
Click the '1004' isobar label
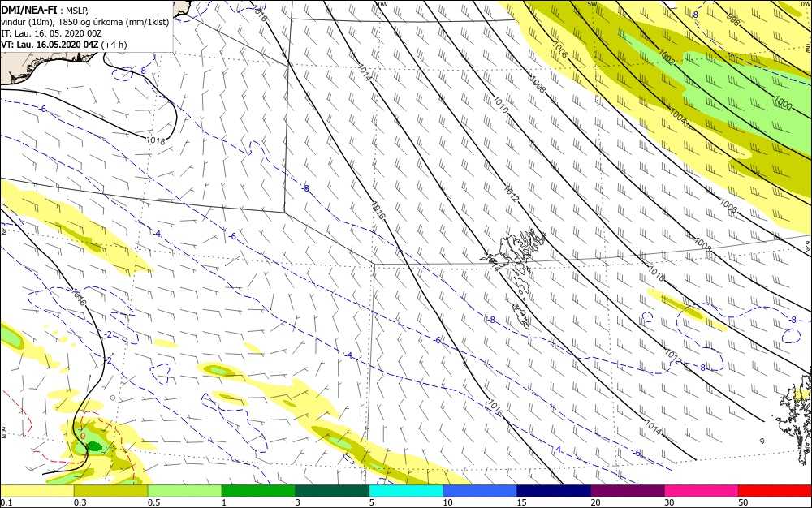pos(677,116)
